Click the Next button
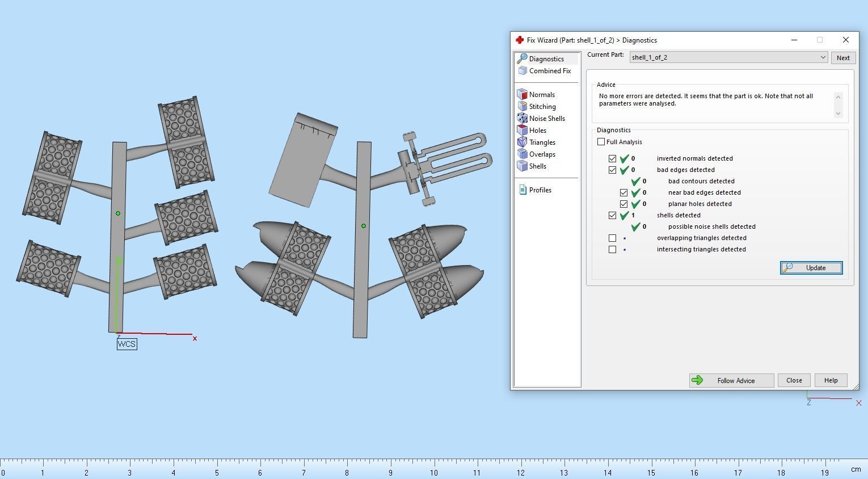Image resolution: width=868 pixels, height=479 pixels. [843, 58]
